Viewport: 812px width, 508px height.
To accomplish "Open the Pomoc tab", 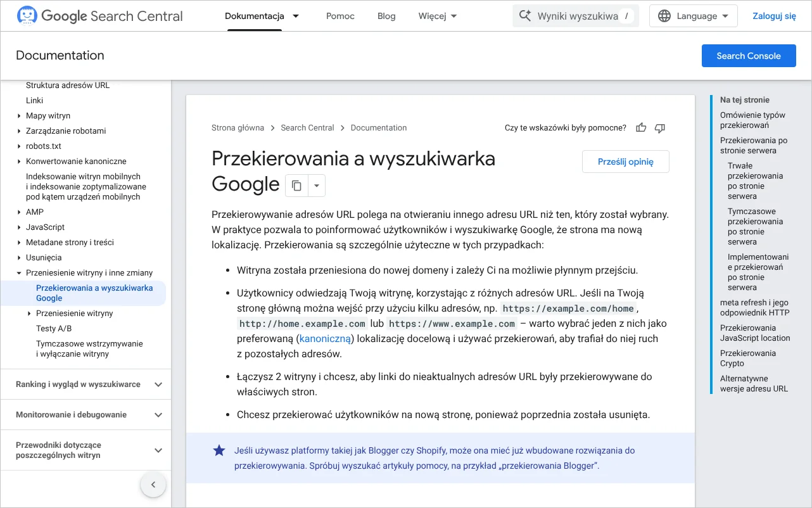I will coord(340,16).
